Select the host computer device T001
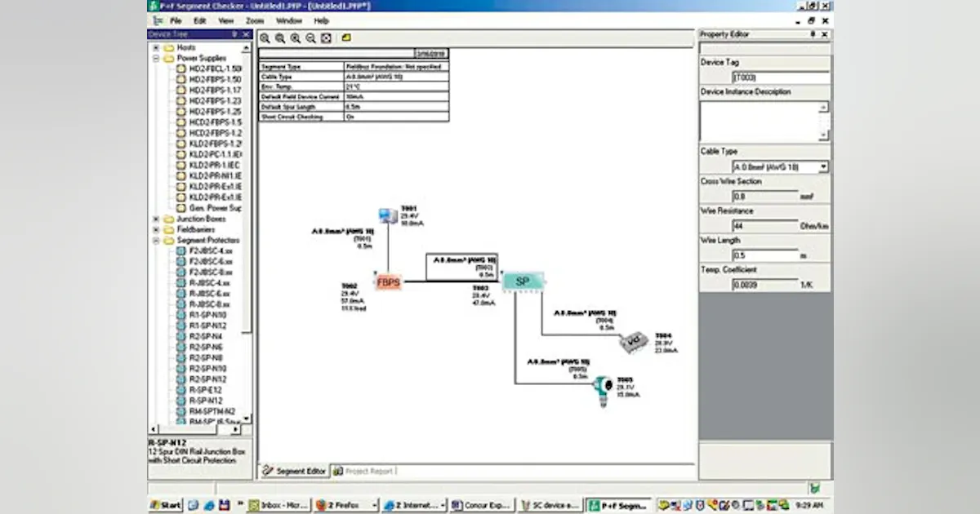Image resolution: width=980 pixels, height=514 pixels. point(387,216)
